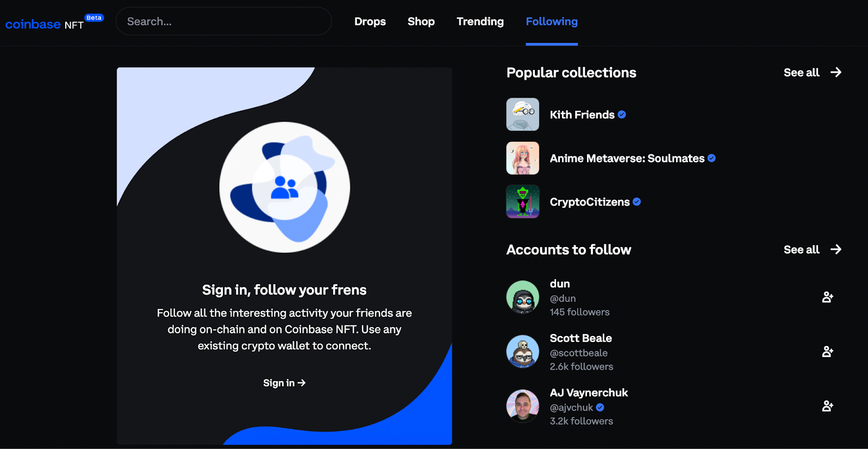Click the @scottbeale handle
868x449 pixels.
pyautogui.click(x=578, y=353)
